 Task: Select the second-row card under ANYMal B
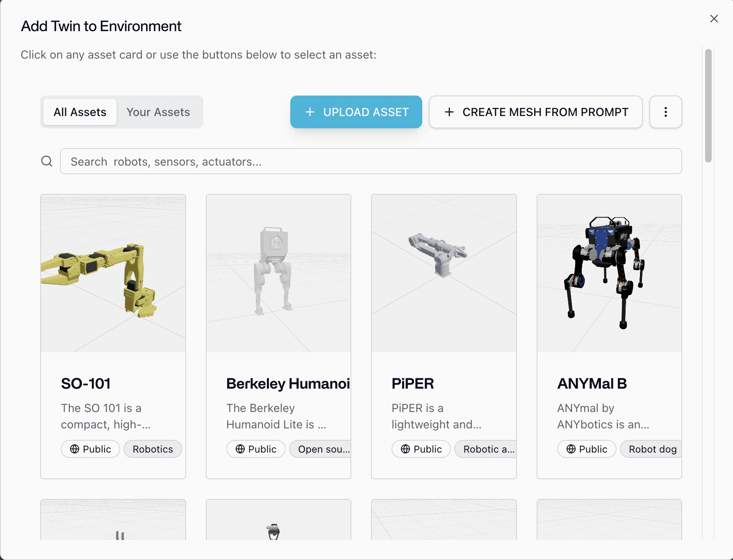point(609,519)
